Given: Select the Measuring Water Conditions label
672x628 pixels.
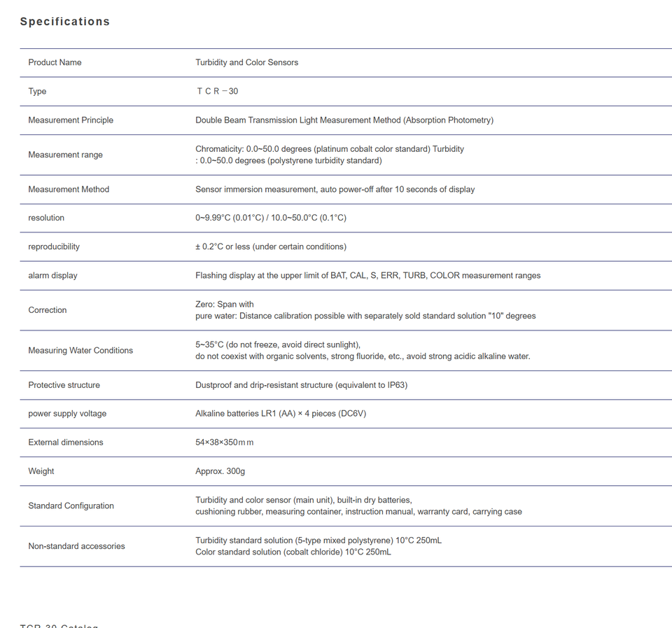Looking at the screenshot, I should [x=80, y=350].
